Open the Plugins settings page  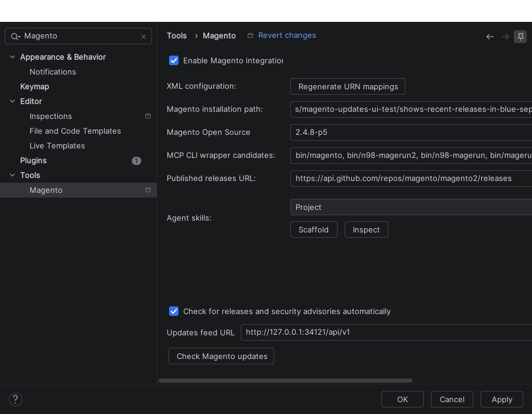point(33,160)
